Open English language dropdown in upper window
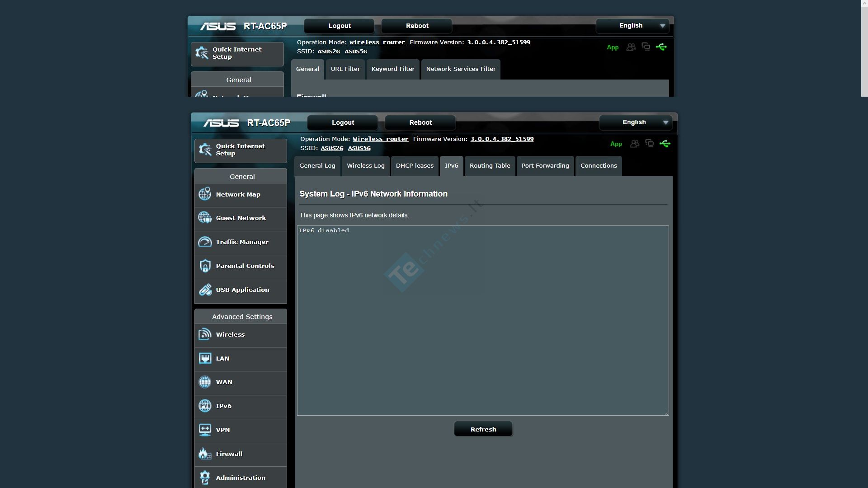868x488 pixels. click(x=632, y=26)
